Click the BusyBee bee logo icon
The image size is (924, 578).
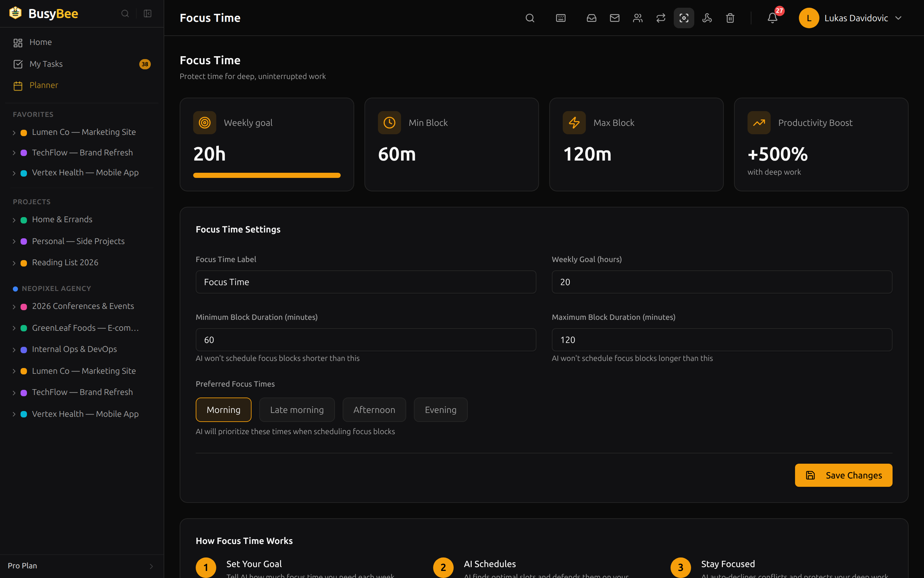coord(15,13)
